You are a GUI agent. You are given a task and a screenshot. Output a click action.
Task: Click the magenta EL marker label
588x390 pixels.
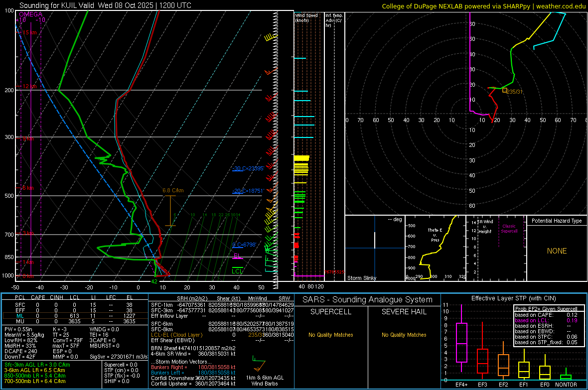pos(237,256)
